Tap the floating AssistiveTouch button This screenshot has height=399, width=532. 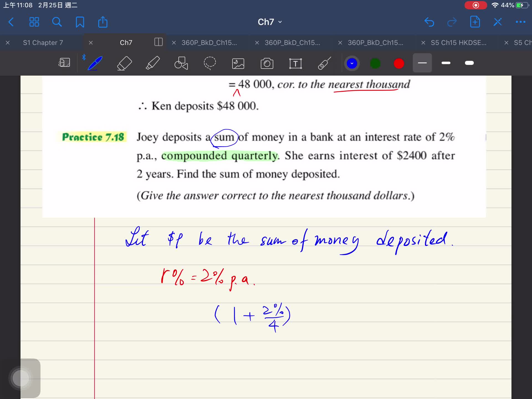[21, 378]
